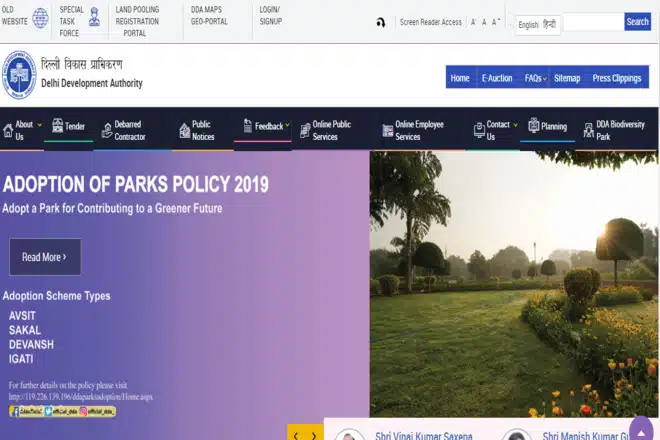Expand the Feedback dropdown arrow
Screen dimensions: 660x440
287,125
